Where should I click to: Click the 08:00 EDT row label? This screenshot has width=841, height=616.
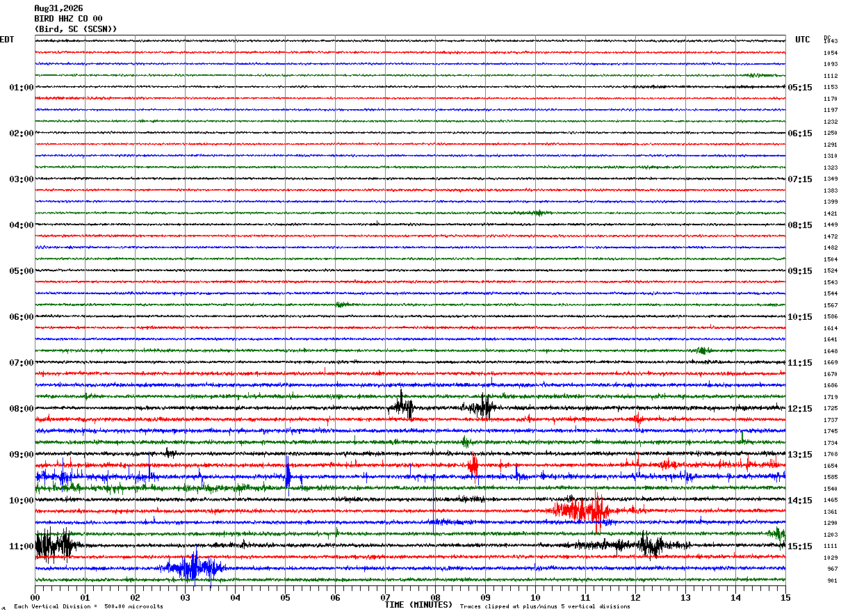click(x=22, y=409)
